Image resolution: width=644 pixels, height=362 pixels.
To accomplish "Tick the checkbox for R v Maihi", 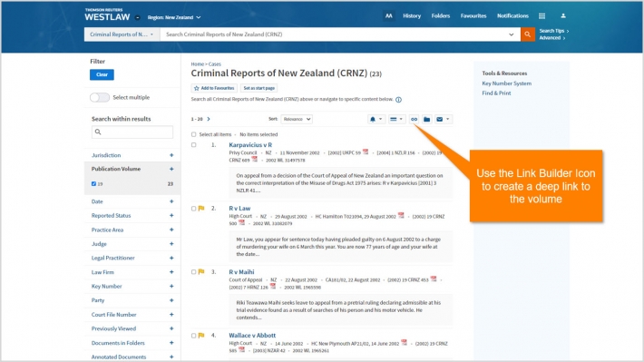I will [x=193, y=271].
